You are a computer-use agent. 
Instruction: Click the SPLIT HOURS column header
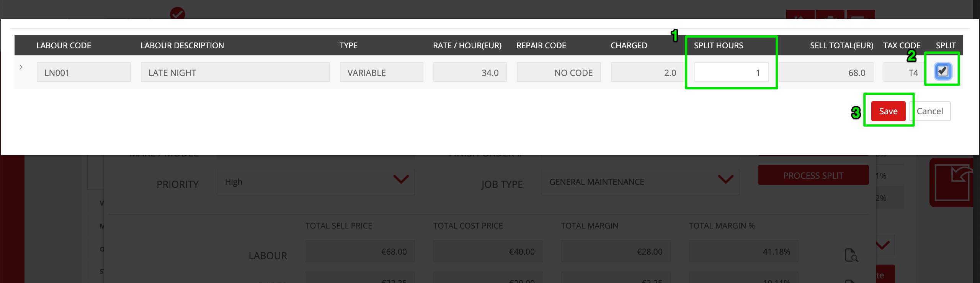click(x=719, y=46)
